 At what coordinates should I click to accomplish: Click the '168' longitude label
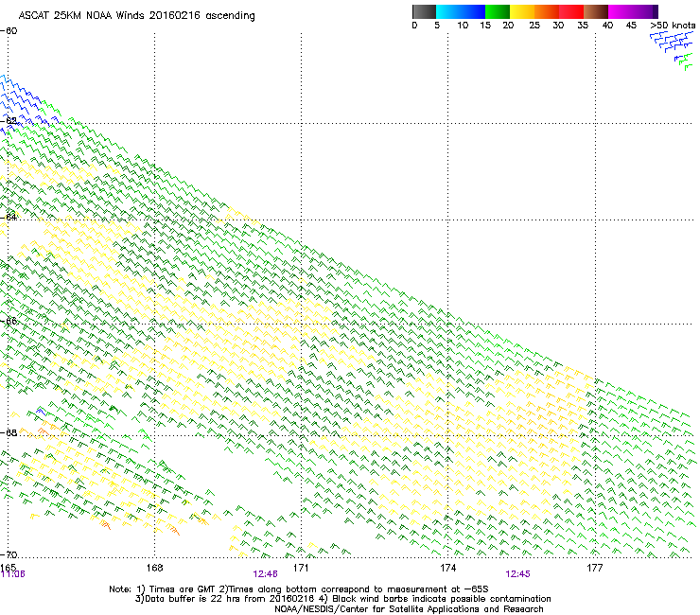(x=154, y=568)
